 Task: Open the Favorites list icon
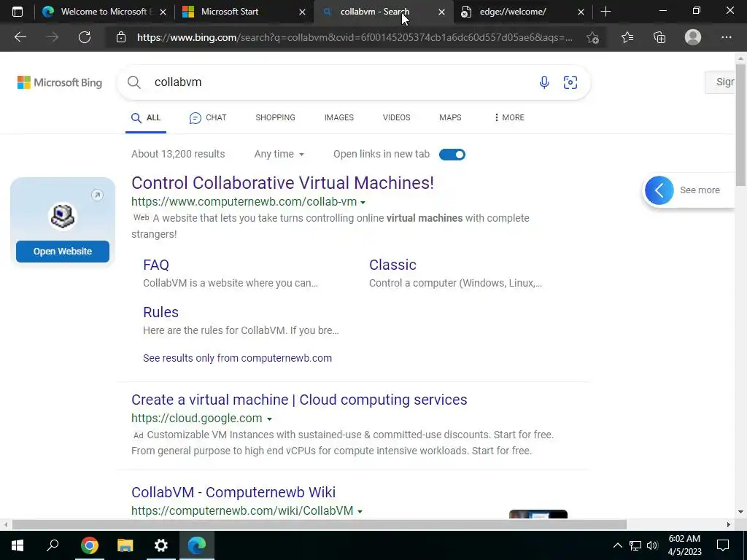tap(627, 37)
